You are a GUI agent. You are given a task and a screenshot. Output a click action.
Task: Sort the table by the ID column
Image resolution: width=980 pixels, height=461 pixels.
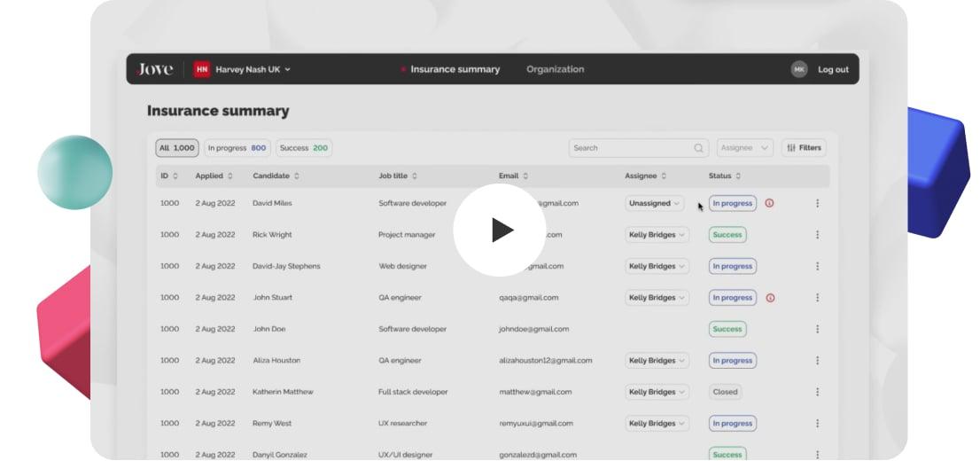click(168, 176)
